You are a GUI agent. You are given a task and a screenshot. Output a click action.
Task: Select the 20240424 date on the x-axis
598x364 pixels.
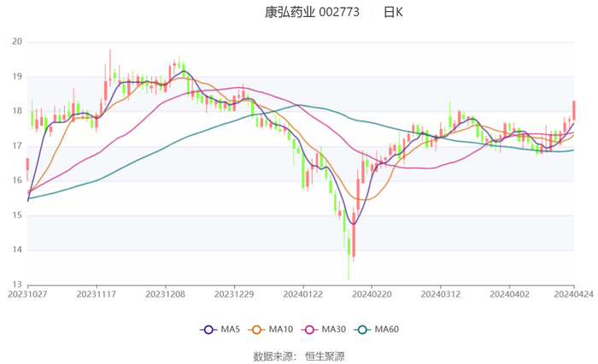(x=573, y=294)
